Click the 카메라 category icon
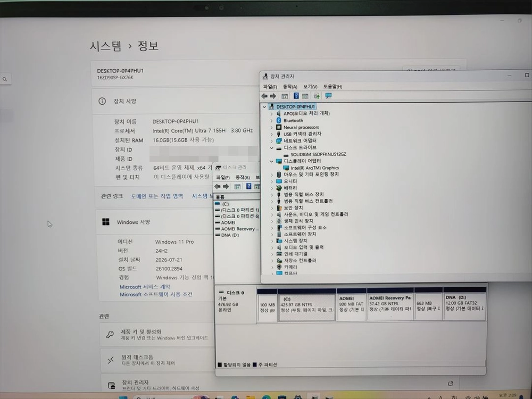532x399 pixels. coord(279,267)
